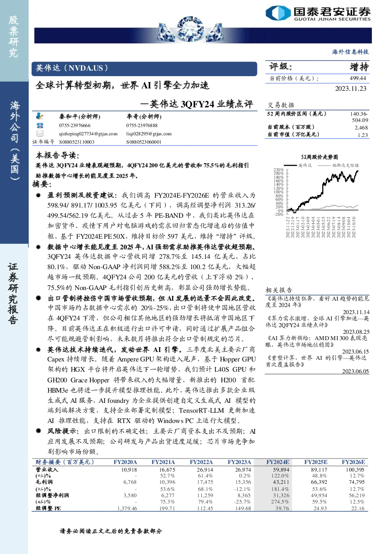This screenshot has width=392, height=554.
Task: Click the FY2024E gross profit cell 43,211
Action: (281, 482)
